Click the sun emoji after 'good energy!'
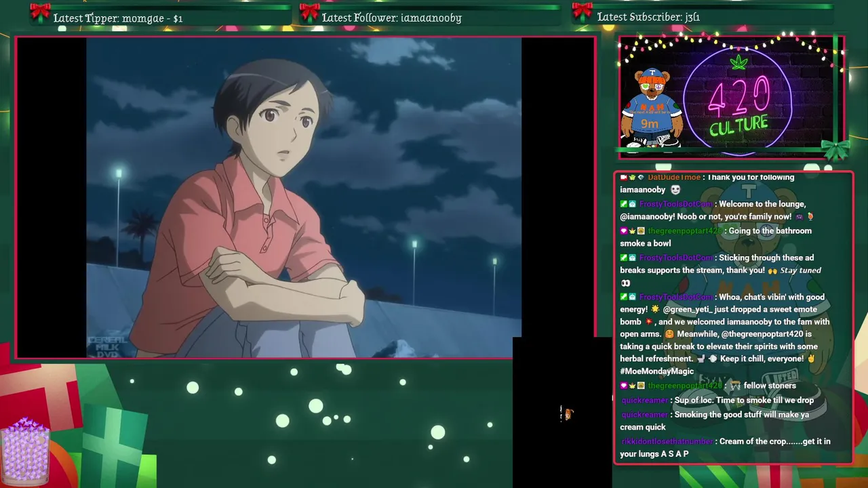868x488 pixels. [655, 310]
